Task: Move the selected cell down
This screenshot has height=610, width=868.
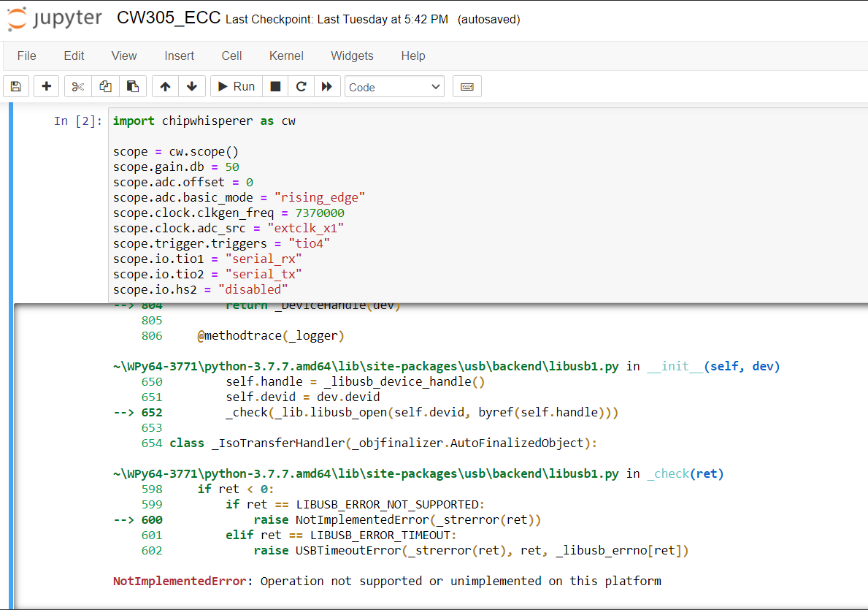Action: click(192, 86)
